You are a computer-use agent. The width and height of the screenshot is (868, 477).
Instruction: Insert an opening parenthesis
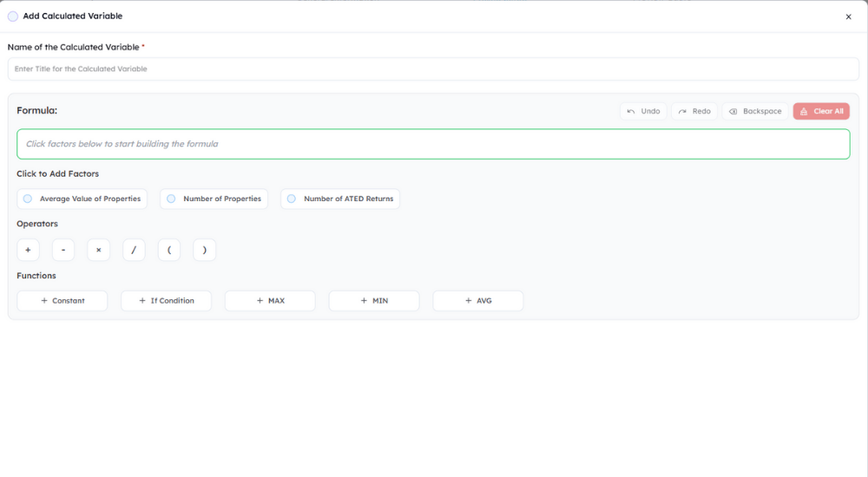[169, 250]
